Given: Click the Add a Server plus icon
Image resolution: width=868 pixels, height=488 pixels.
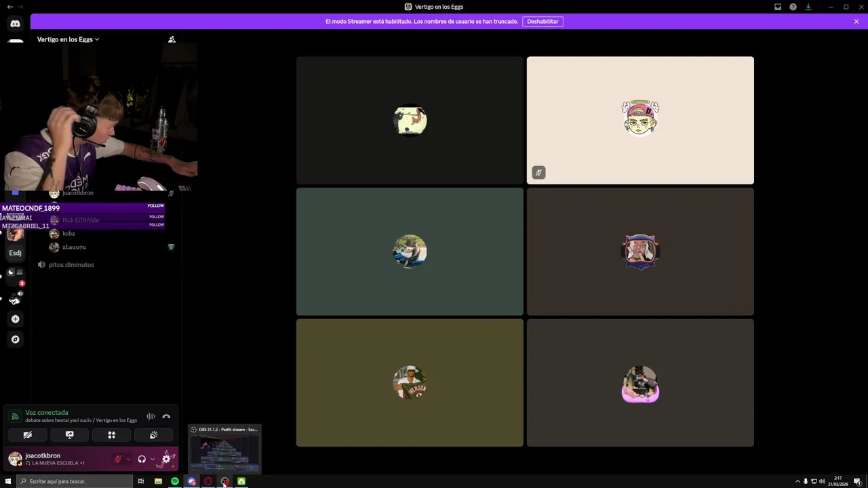Looking at the screenshot, I should [x=15, y=319].
